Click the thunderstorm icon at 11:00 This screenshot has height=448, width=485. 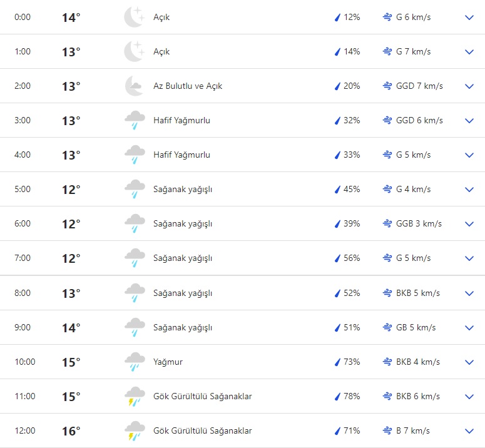pyautogui.click(x=134, y=396)
